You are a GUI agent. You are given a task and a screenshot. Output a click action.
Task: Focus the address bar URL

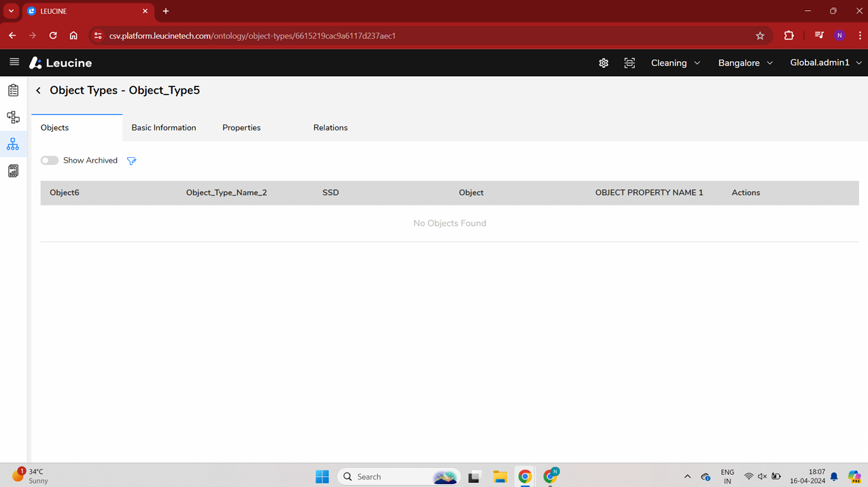tap(252, 35)
